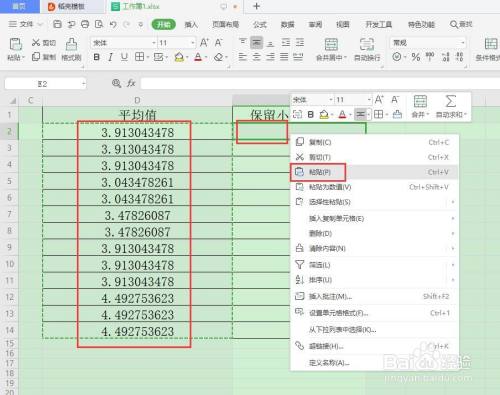Choose Copy (C) in the context menu
Viewport: 500px width, 395px height.
click(373, 142)
